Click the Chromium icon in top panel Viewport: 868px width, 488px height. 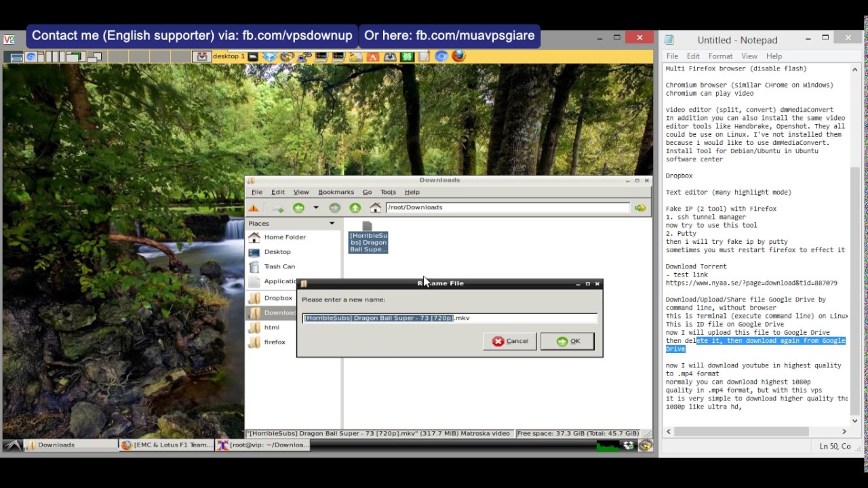pos(441,56)
